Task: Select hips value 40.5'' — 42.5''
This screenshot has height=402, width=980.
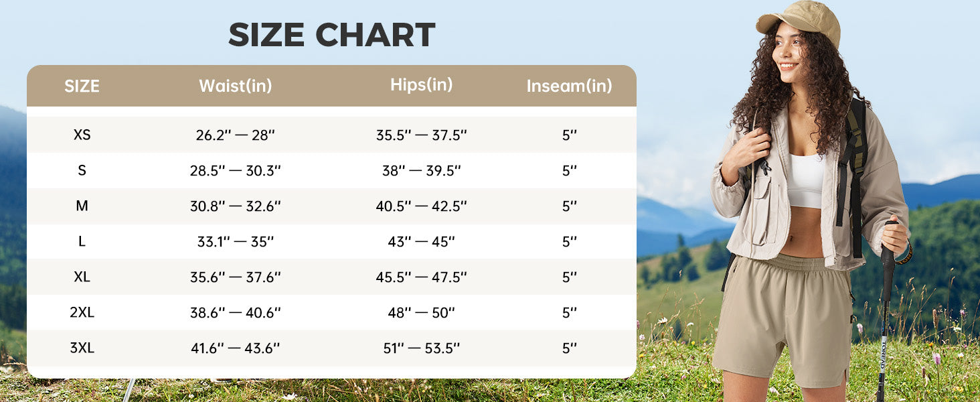Action: pyautogui.click(x=422, y=206)
